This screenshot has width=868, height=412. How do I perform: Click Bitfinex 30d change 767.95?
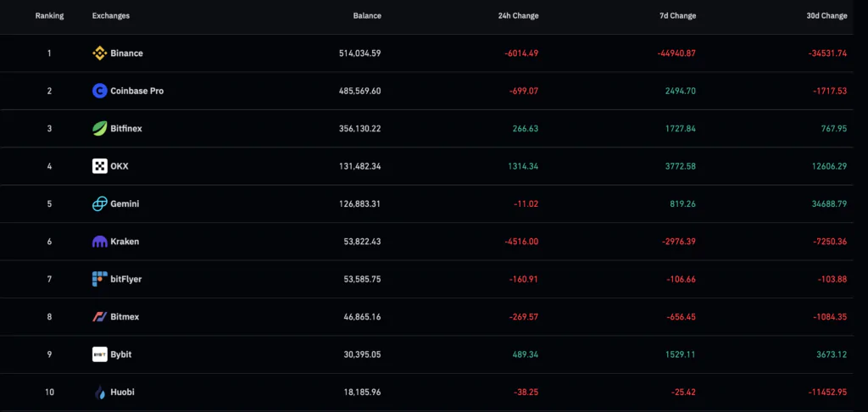(834, 129)
